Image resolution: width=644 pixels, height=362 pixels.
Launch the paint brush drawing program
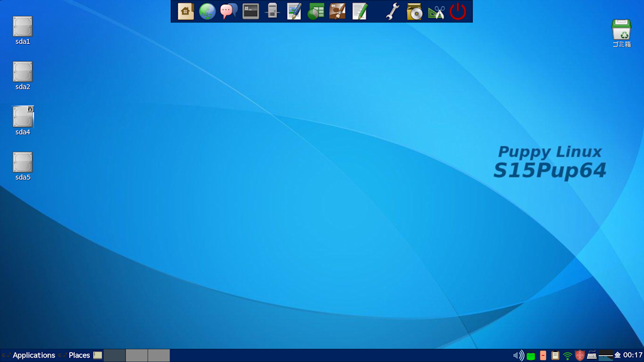coord(337,11)
